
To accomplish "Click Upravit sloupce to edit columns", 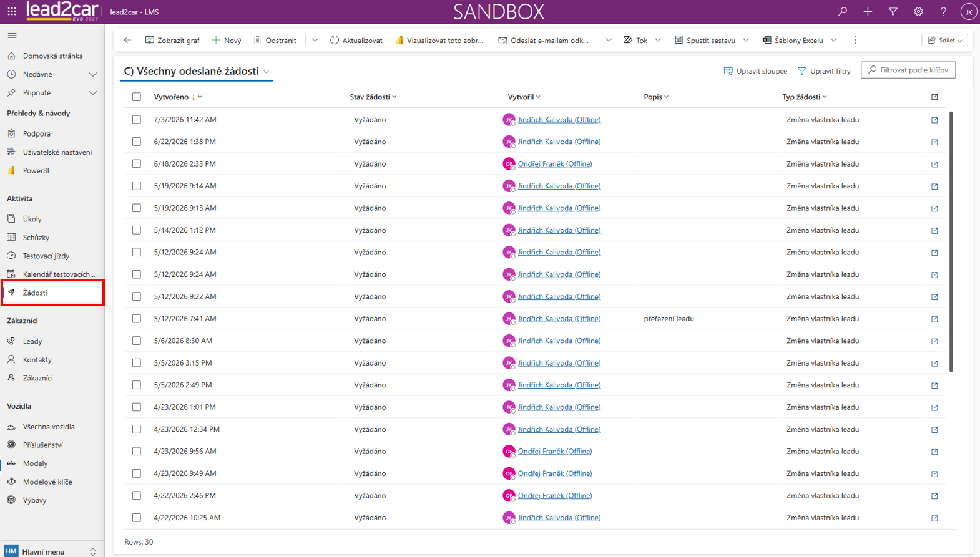I will 755,71.
